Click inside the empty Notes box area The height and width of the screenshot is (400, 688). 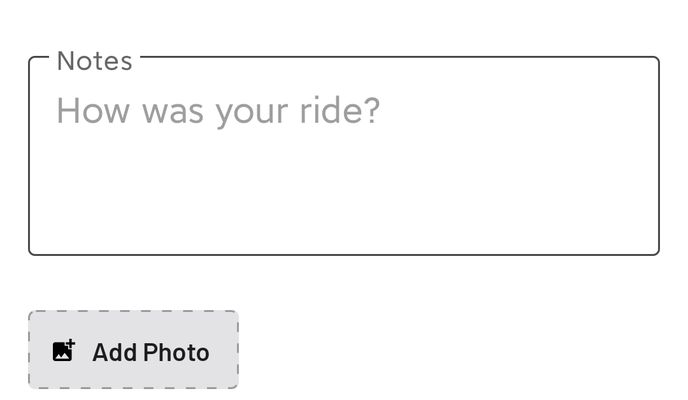click(343, 190)
